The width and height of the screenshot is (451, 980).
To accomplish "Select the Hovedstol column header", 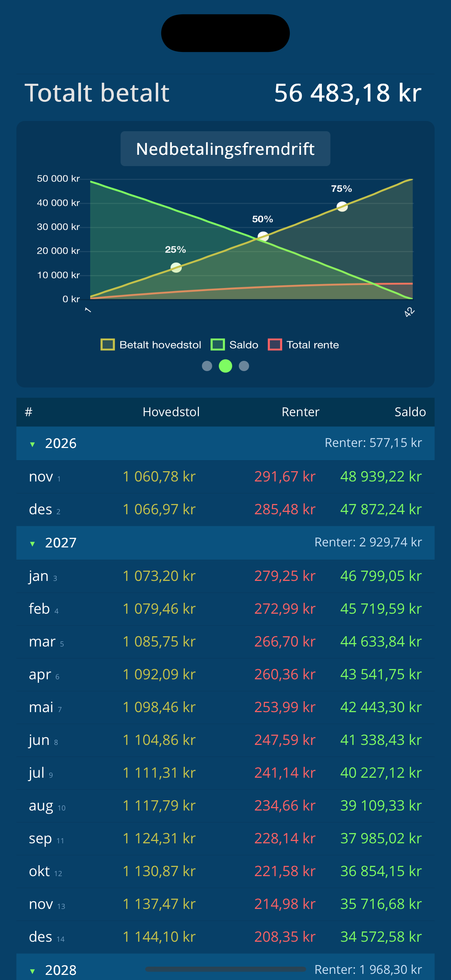I will (171, 412).
